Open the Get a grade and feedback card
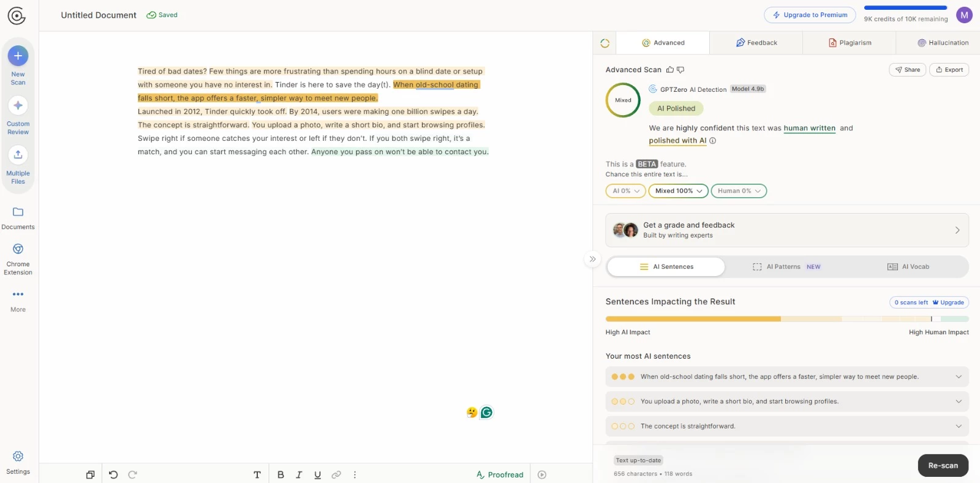This screenshot has width=980, height=483. 787,230
